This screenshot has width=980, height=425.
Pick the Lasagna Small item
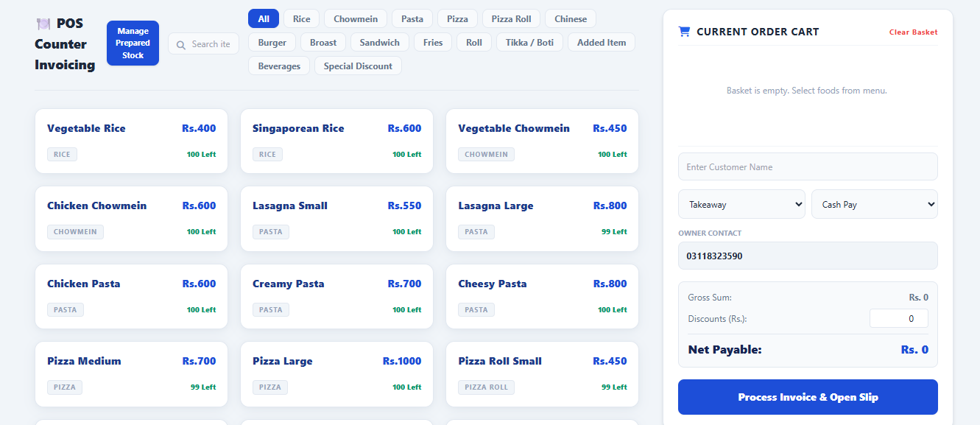pos(336,218)
